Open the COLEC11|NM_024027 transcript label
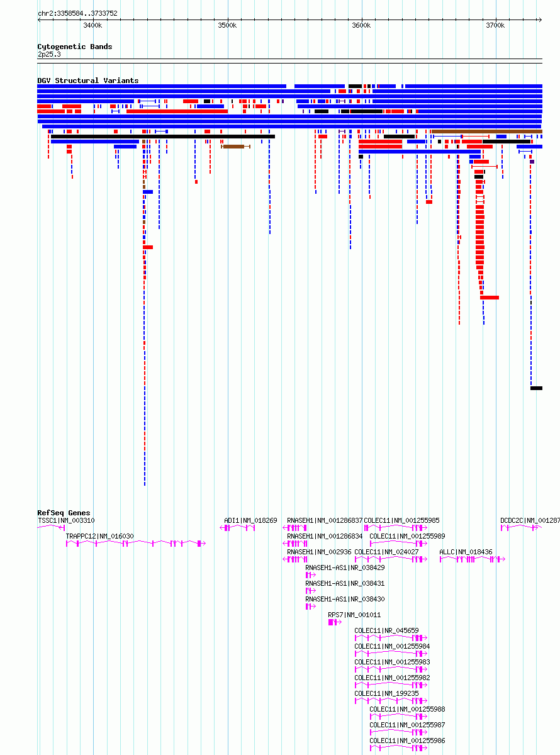Screen dimensions: 560x755 (386, 552)
